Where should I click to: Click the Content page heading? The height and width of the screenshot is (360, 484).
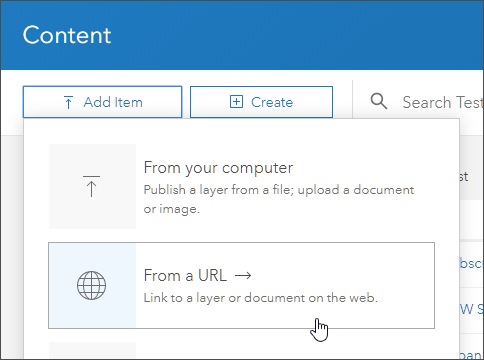[x=67, y=35]
